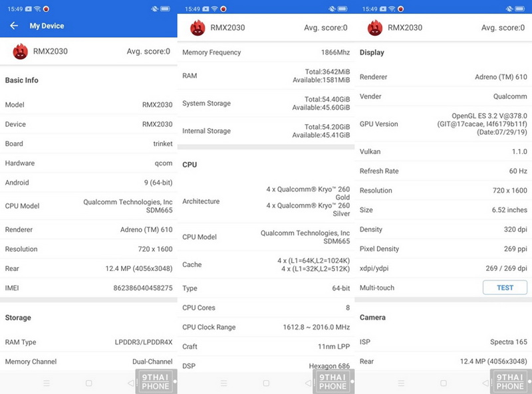Screen dimensions: 532x394
Task: Select the IMEI number 862386040458275
Action: click(143, 288)
